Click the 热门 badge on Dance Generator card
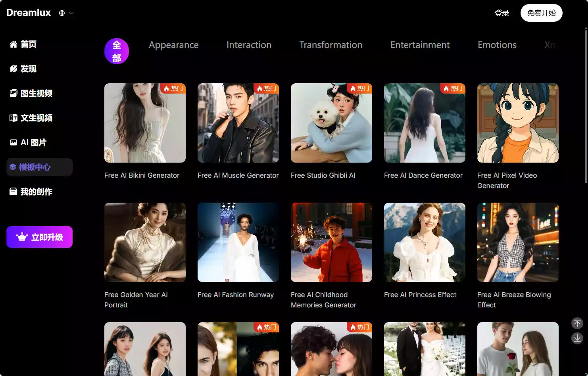The image size is (588, 376). (x=453, y=88)
